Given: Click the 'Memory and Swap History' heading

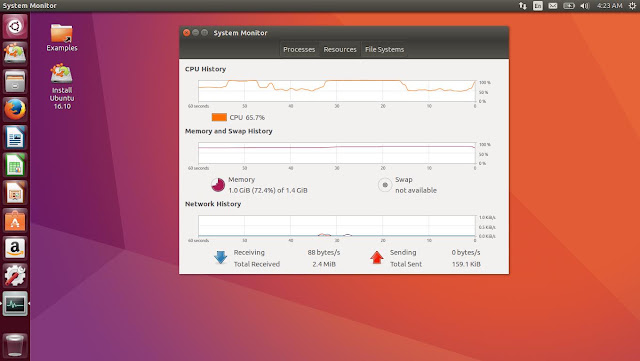Looking at the screenshot, I should pos(229,131).
